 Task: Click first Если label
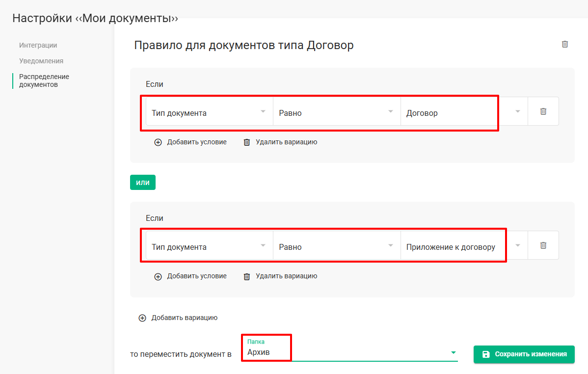(x=155, y=84)
